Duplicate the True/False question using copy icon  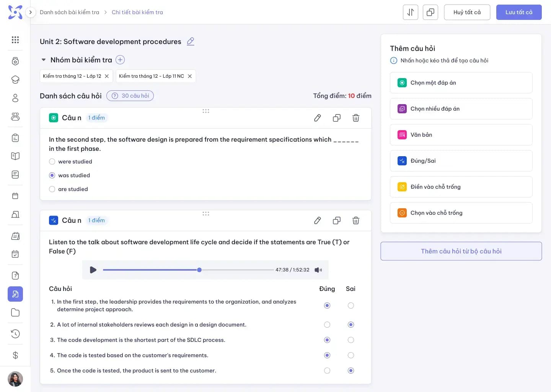[336, 220]
